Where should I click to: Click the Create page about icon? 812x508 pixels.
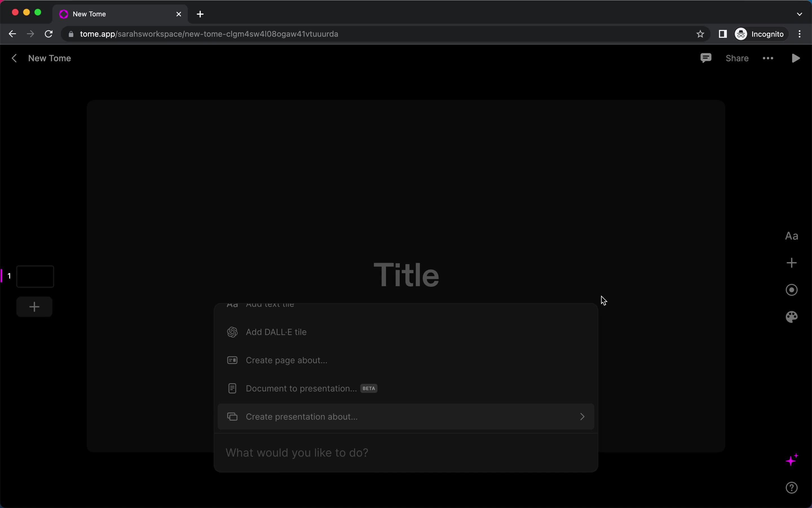pos(232,360)
